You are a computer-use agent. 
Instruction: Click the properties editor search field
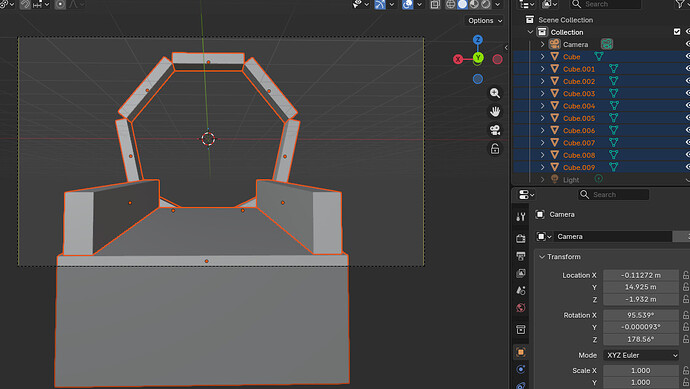pos(613,194)
